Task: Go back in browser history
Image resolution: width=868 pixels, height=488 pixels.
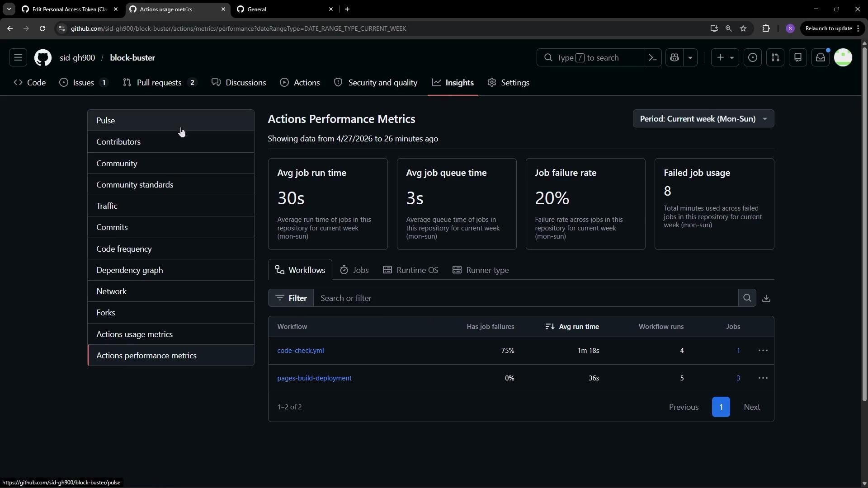Action: 10,28
